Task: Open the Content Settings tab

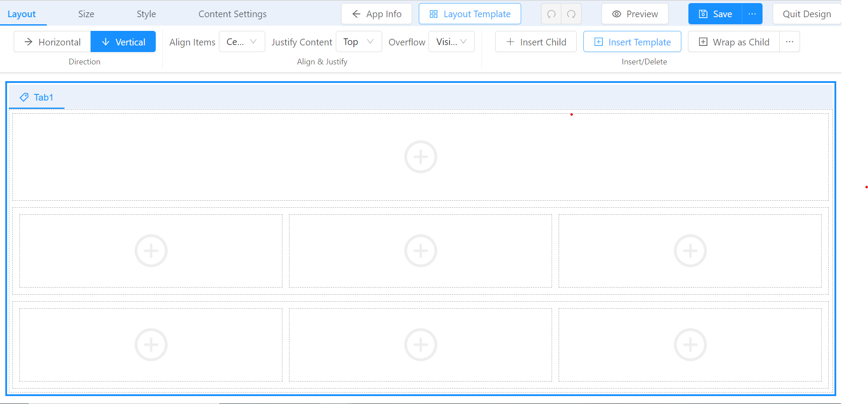Action: pos(233,14)
